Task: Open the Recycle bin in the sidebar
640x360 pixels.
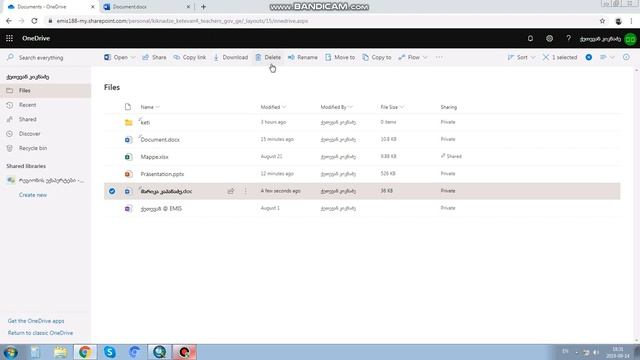Action: (45, 148)
